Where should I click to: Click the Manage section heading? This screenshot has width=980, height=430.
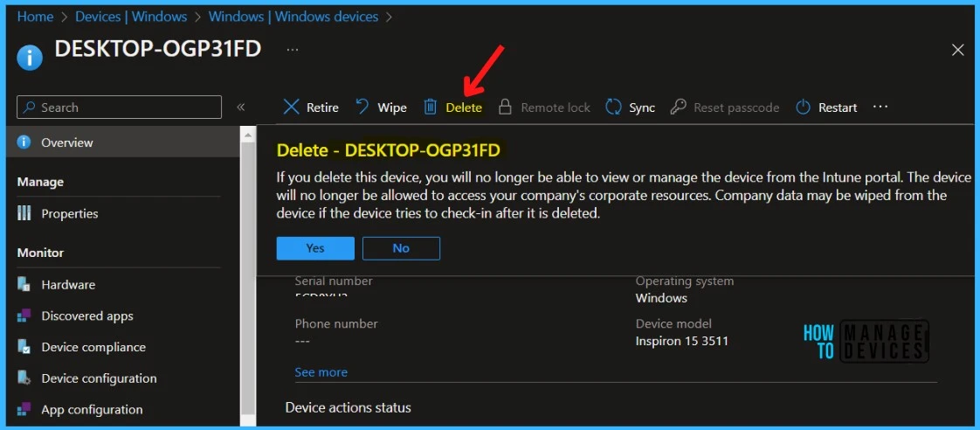[x=40, y=182]
